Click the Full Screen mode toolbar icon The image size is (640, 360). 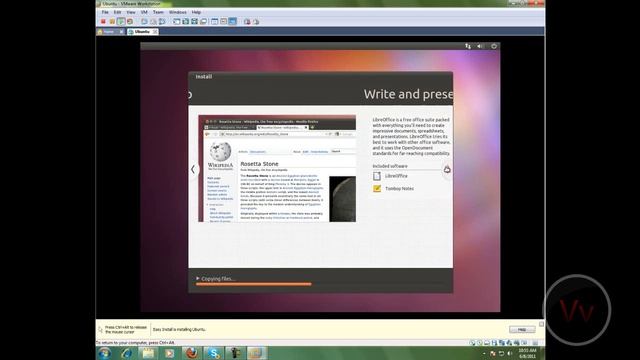(194, 22)
